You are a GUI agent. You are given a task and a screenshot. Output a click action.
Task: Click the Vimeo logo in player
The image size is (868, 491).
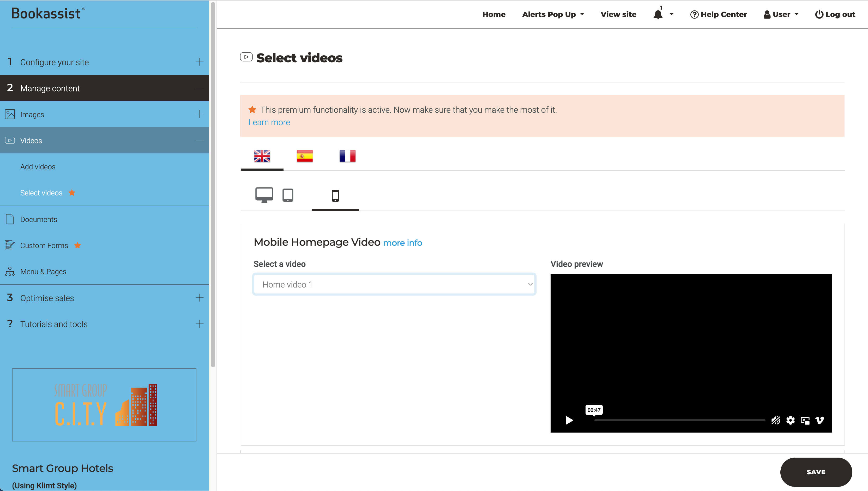tap(820, 420)
